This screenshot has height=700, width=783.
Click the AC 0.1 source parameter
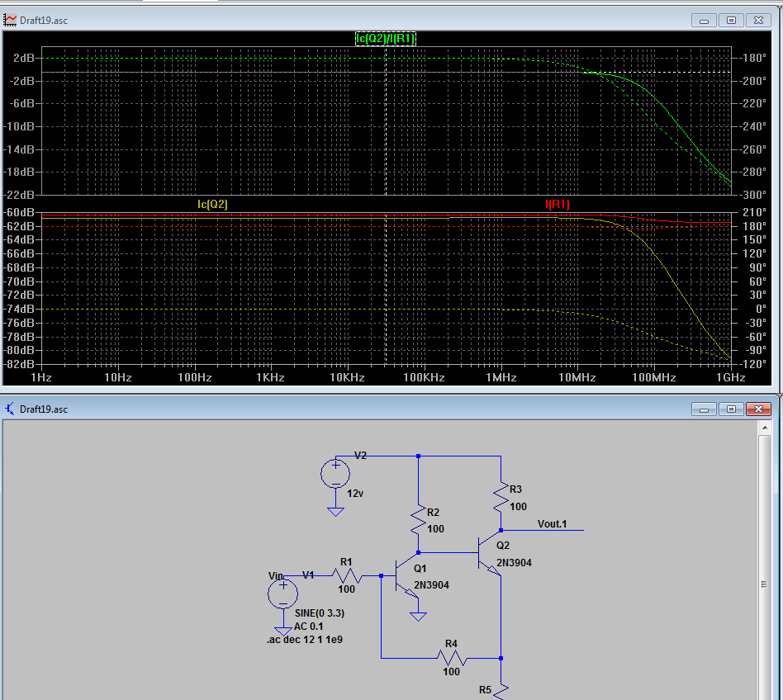pyautogui.click(x=309, y=627)
